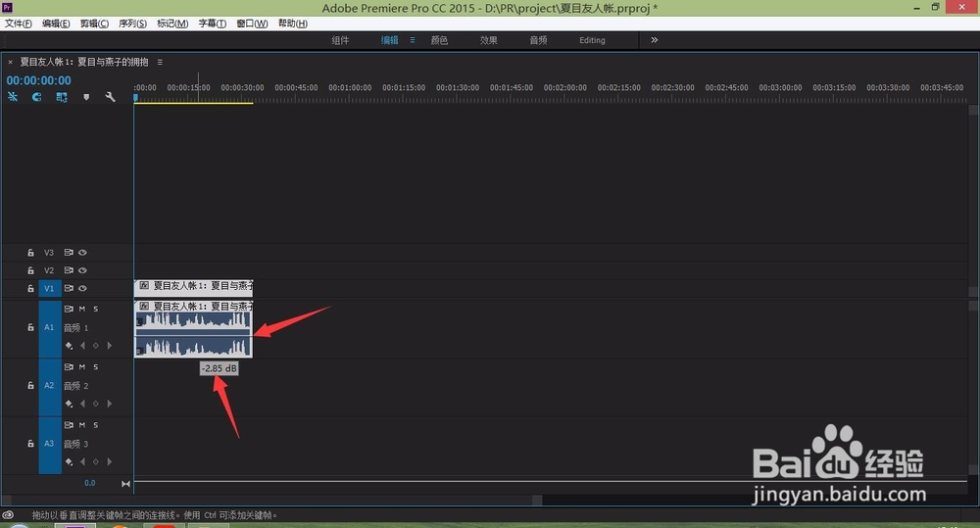Toggle Linked Selection icon in timeline
Screen dimensions: 980x528
coord(61,97)
